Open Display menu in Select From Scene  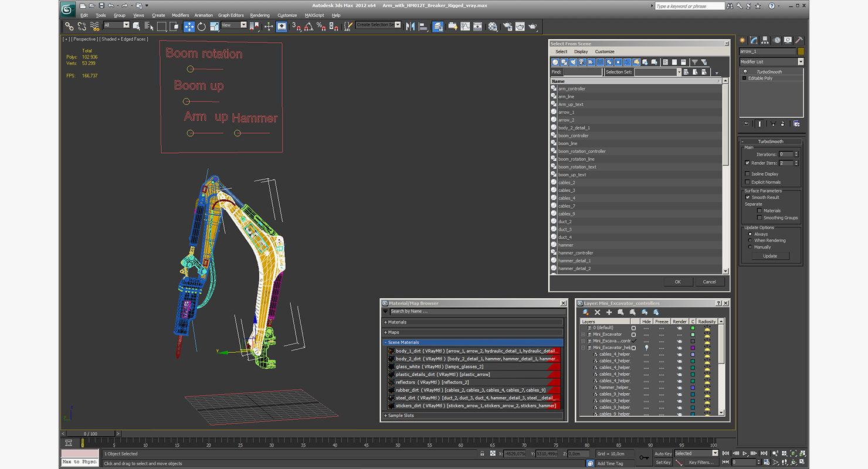point(581,52)
